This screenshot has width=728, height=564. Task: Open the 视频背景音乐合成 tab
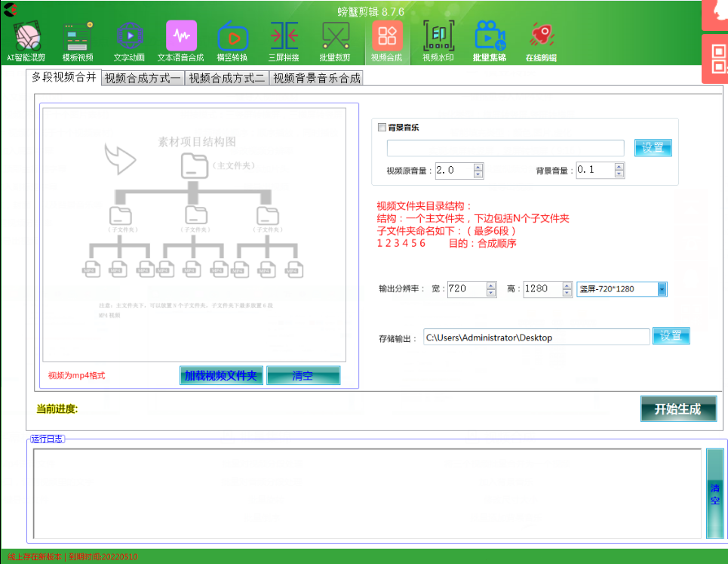click(316, 79)
